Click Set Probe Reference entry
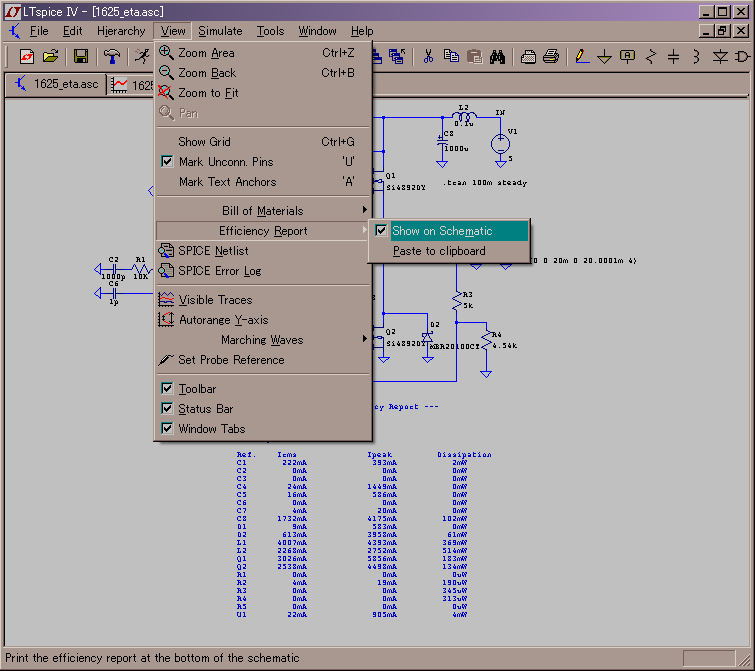755x671 pixels. [x=263, y=360]
